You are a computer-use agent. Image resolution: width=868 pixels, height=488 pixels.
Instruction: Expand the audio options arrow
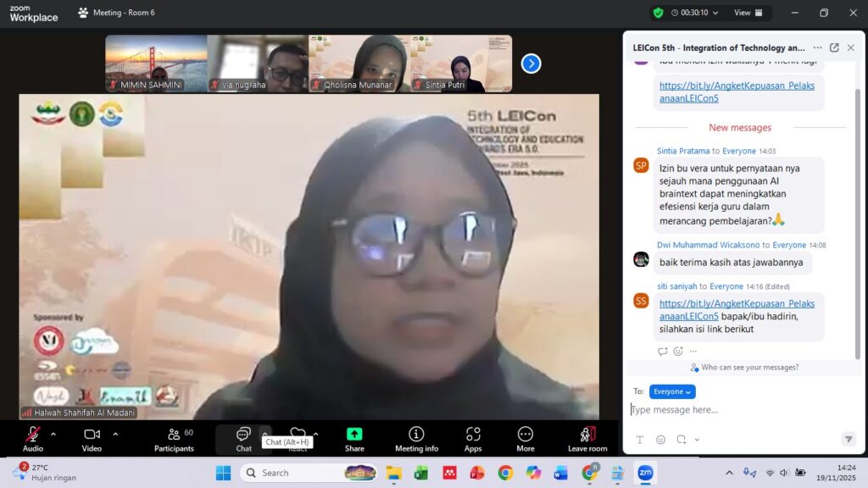(53, 434)
